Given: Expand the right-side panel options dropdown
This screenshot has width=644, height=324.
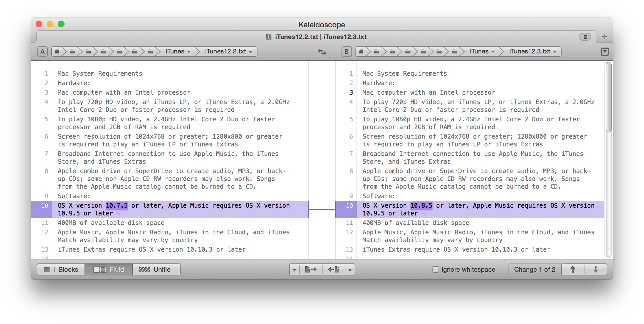Looking at the screenshot, I should point(605,52).
